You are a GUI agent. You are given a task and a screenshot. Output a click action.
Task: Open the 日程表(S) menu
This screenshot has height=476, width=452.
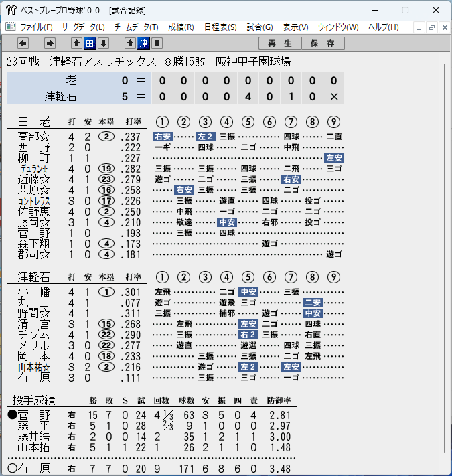[220, 27]
